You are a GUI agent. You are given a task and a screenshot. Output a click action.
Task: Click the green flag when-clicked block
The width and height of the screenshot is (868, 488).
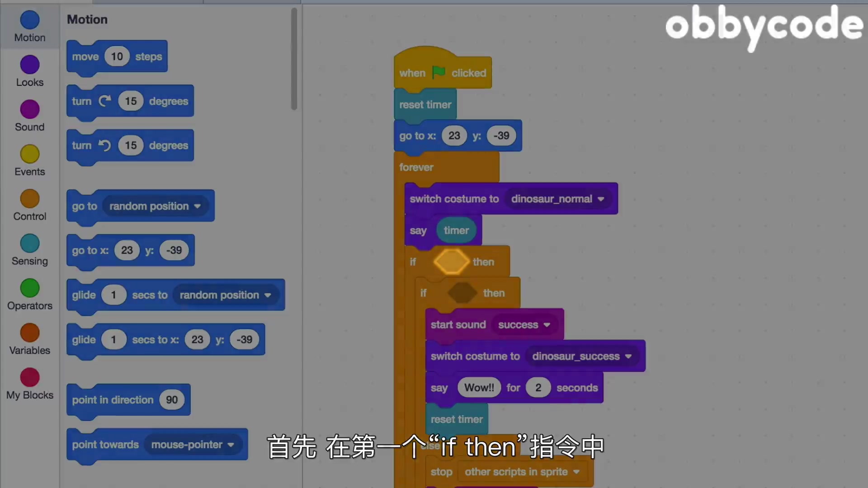pyautogui.click(x=442, y=73)
